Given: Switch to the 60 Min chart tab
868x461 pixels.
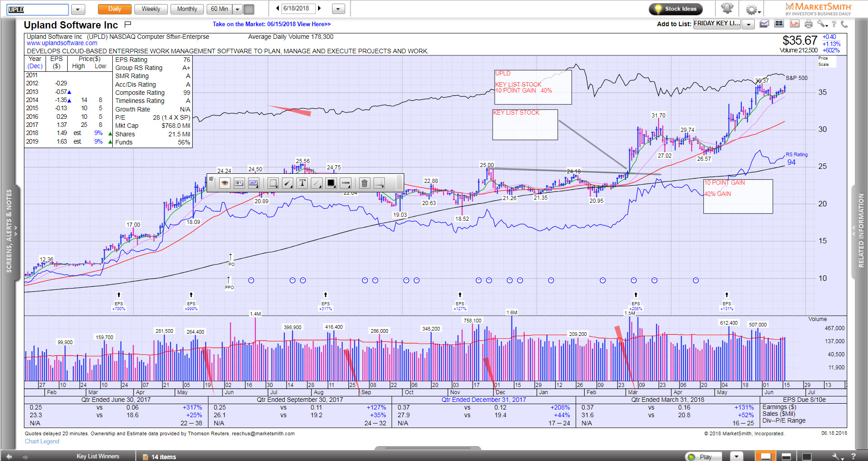Looking at the screenshot, I should [220, 9].
